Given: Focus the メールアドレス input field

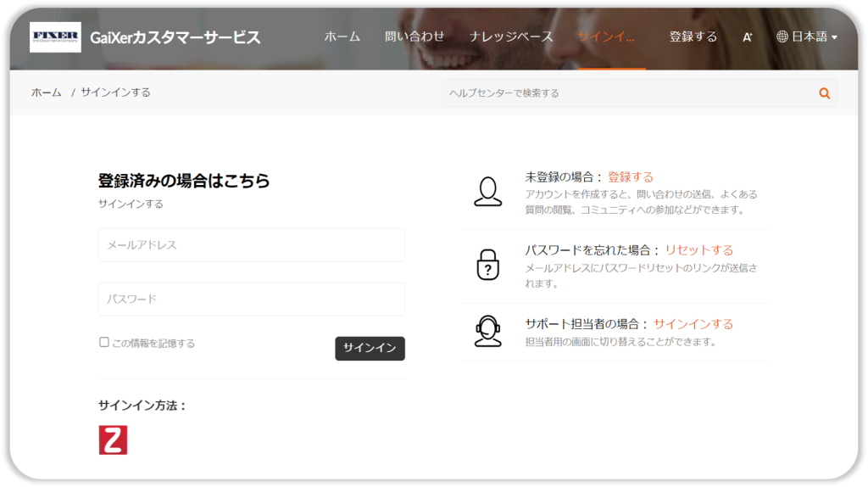Looking at the screenshot, I should pos(251,245).
